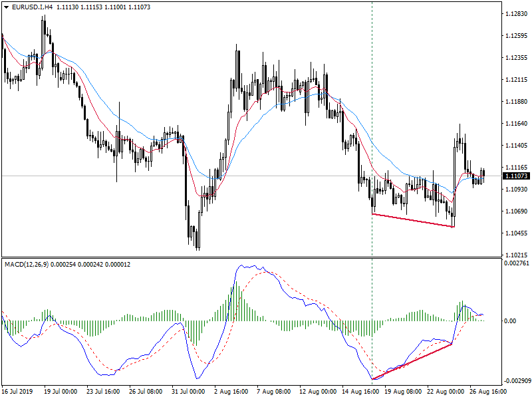Click the MACD zero level label 0.00
The width and height of the screenshot is (532, 399).
[x=510, y=321]
